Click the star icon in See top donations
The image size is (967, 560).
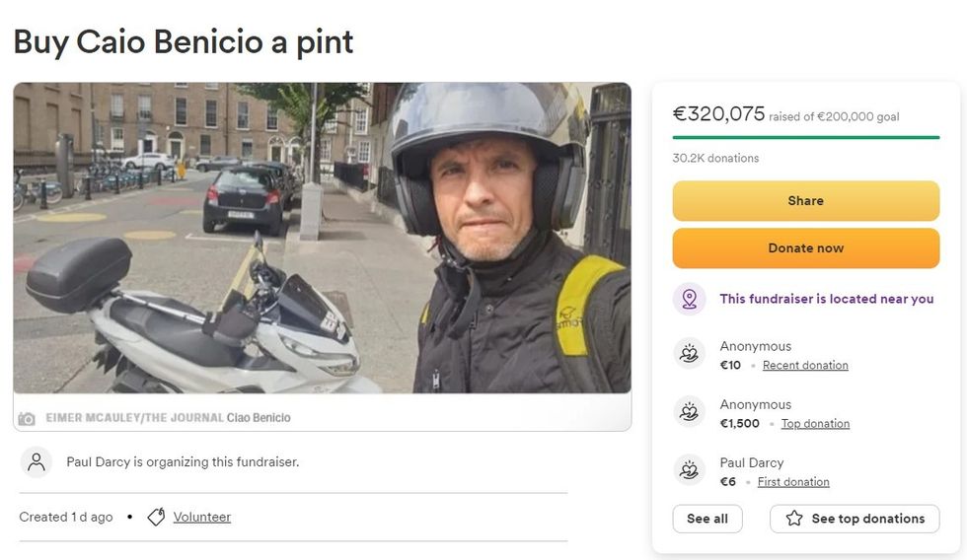tap(794, 519)
